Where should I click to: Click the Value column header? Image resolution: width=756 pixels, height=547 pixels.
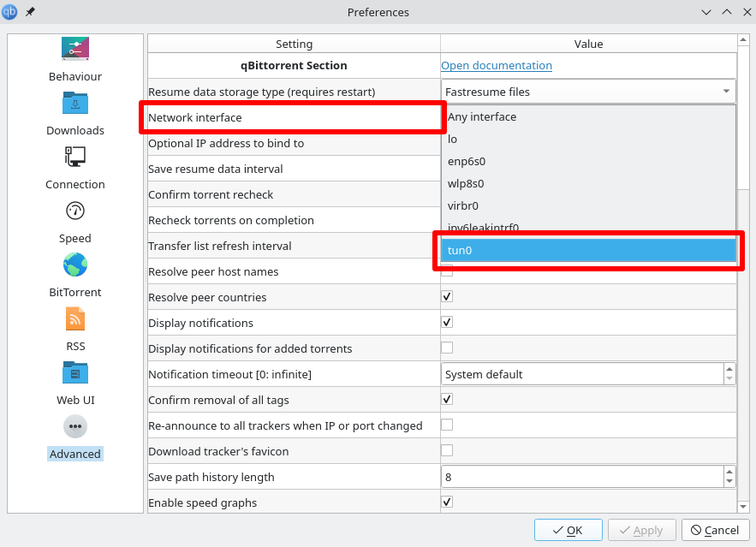588,44
